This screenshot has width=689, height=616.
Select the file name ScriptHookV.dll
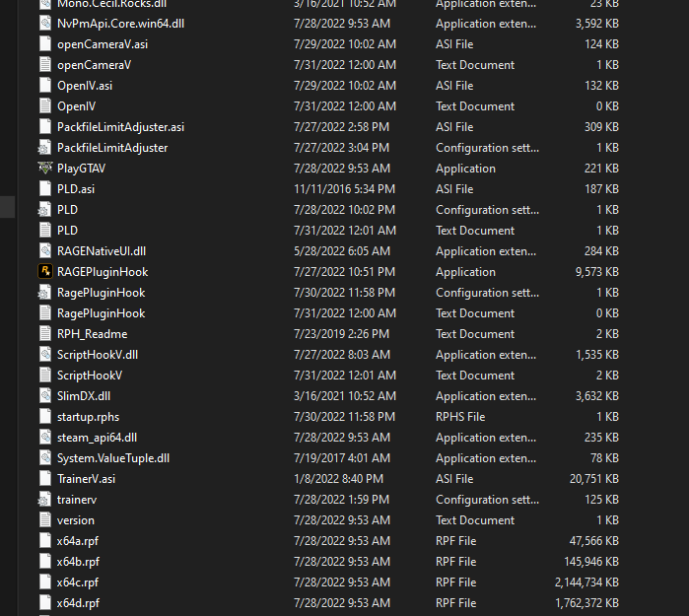tap(98, 355)
